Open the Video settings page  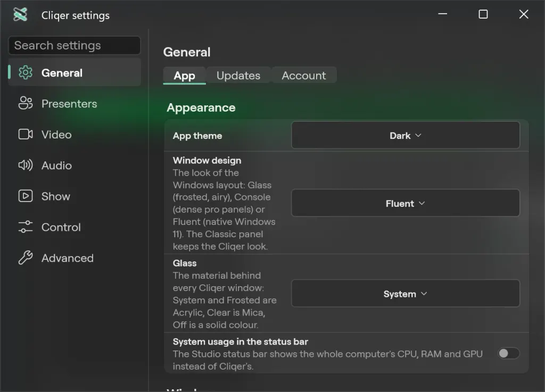coord(75,135)
